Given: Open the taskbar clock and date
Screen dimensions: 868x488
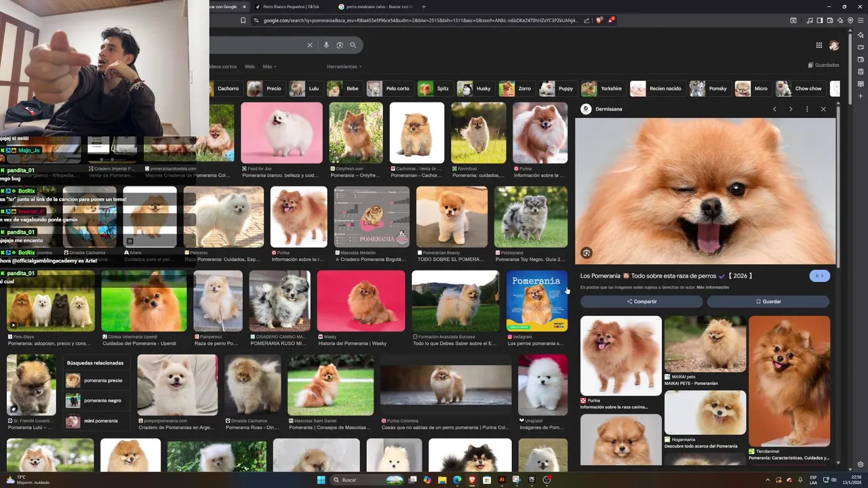Looking at the screenshot, I should [x=852, y=480].
